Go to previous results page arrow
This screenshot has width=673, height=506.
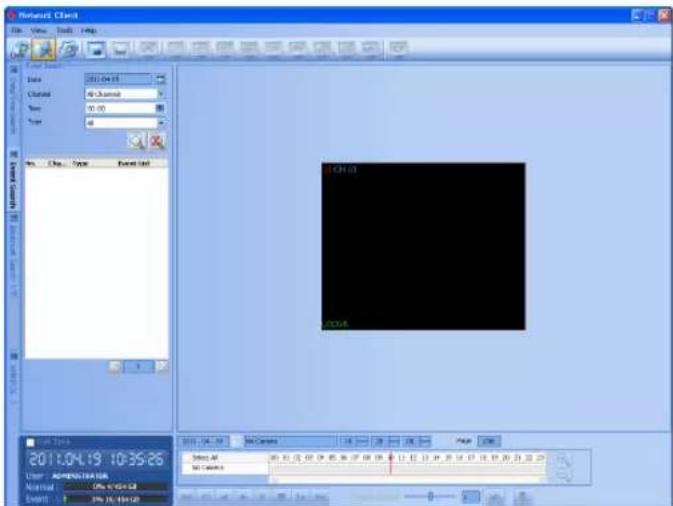point(115,367)
